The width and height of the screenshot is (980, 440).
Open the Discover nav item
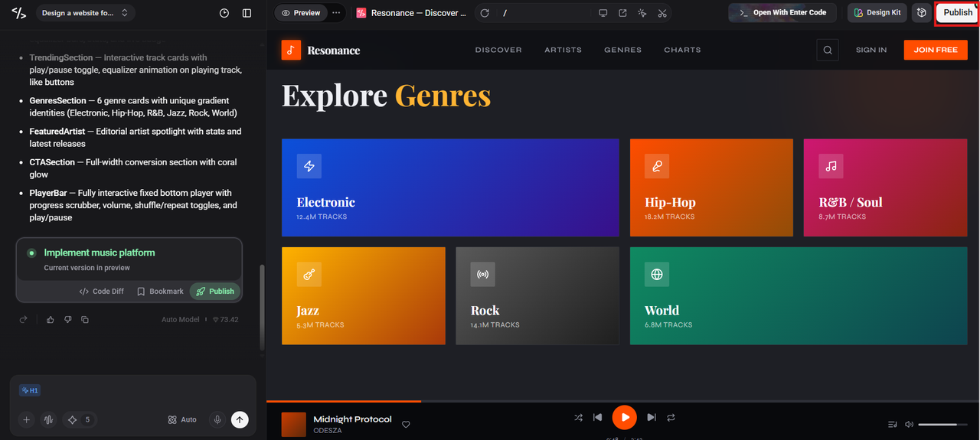(498, 50)
